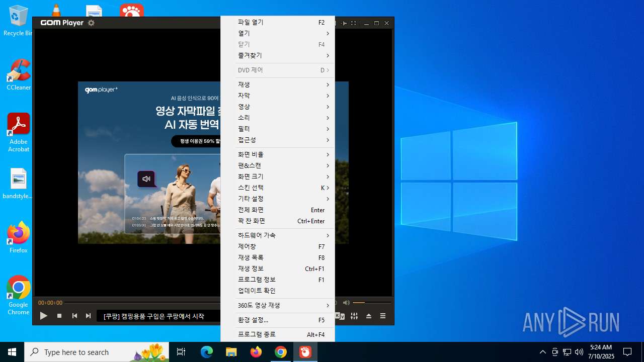Toggle pin always-on-top icon in title bar
Screen dimensions: 644x362
344,23
